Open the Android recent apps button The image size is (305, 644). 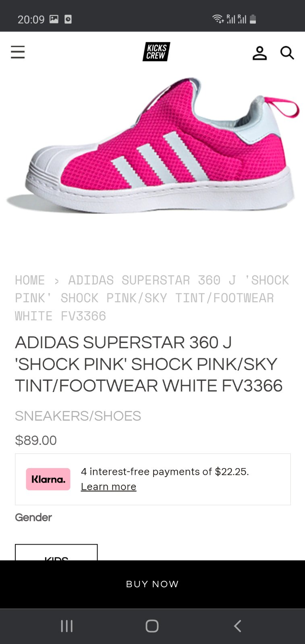pos(67,626)
